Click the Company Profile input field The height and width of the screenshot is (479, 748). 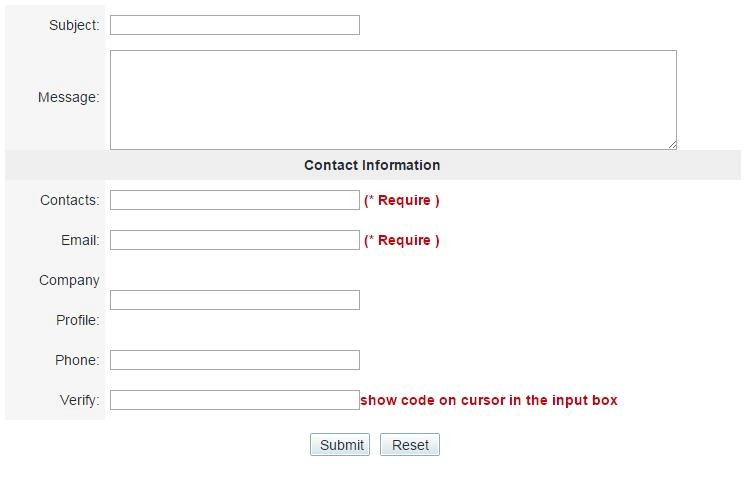pyautogui.click(x=235, y=300)
